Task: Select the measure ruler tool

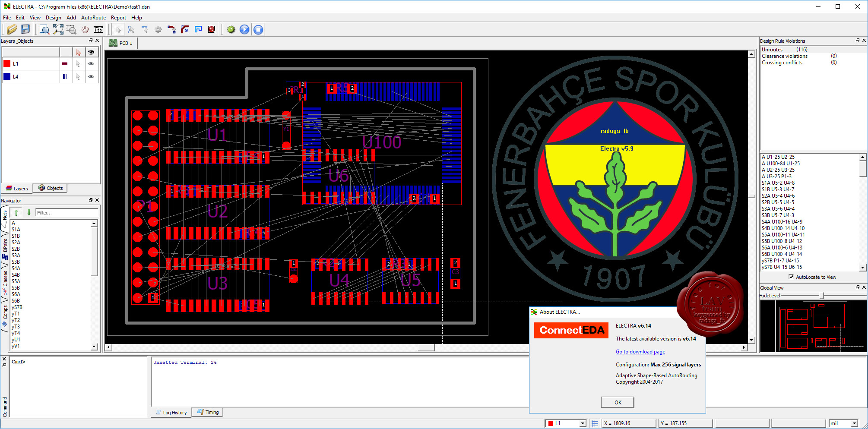Action: (98, 29)
